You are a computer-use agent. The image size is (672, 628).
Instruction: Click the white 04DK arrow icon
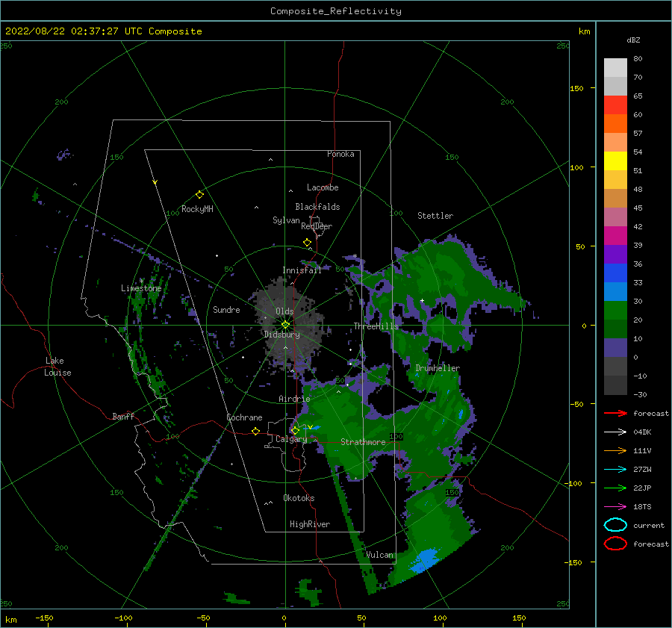click(x=615, y=432)
